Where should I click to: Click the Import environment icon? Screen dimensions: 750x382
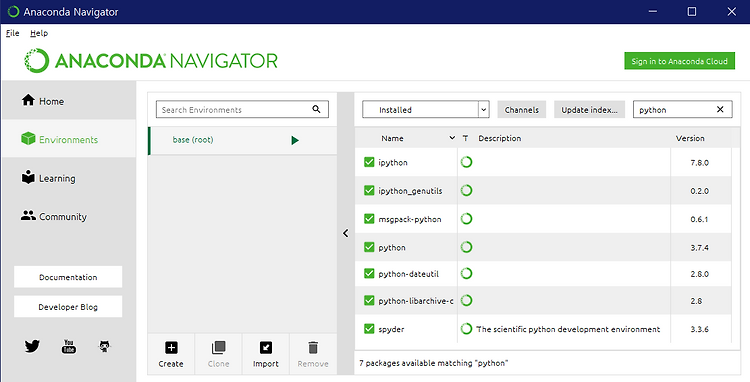pos(265,347)
